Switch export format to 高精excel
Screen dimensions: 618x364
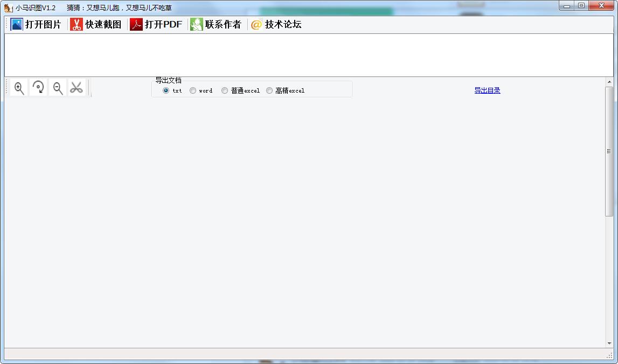pos(269,90)
